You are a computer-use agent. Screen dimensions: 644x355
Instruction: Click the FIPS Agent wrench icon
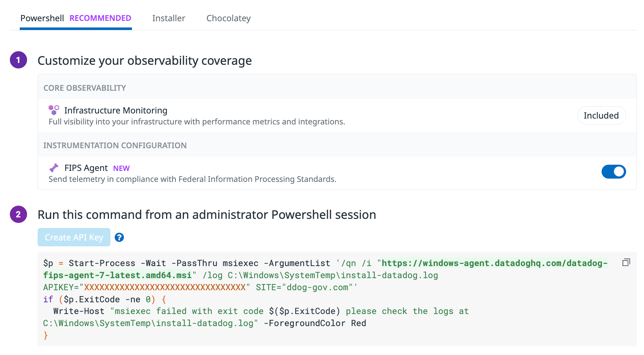(x=54, y=167)
